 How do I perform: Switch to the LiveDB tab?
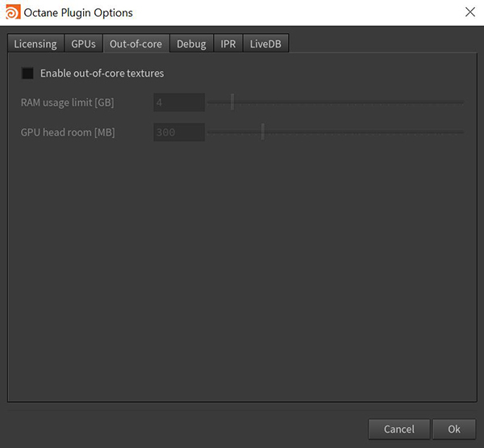265,44
